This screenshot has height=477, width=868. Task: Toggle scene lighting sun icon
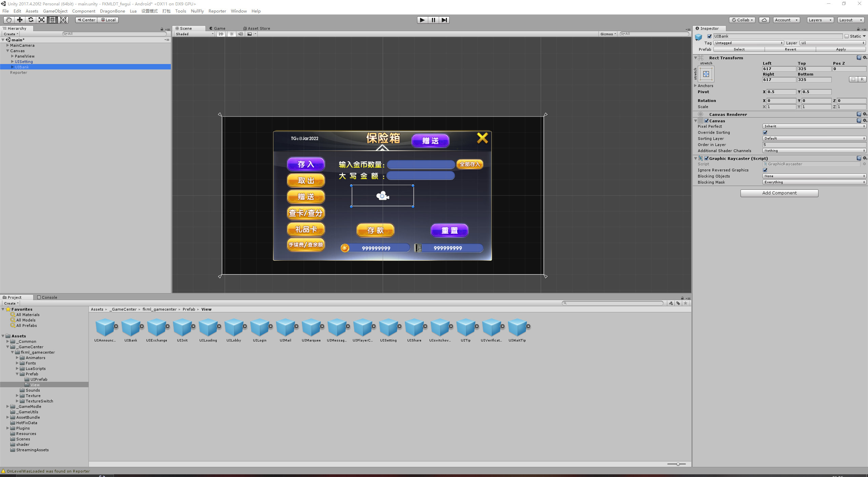(232, 34)
